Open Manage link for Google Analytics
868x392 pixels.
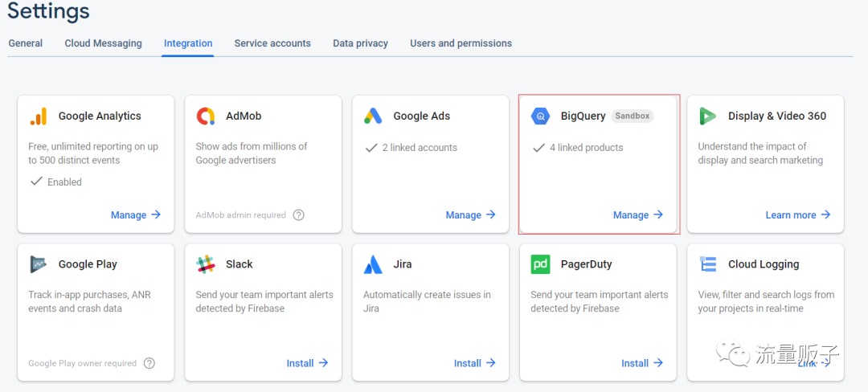click(136, 215)
